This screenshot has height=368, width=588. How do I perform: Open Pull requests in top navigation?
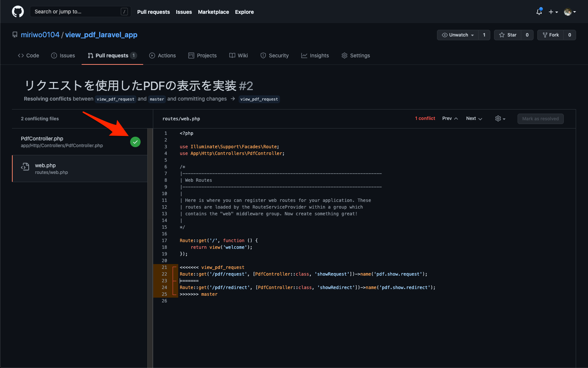(153, 12)
